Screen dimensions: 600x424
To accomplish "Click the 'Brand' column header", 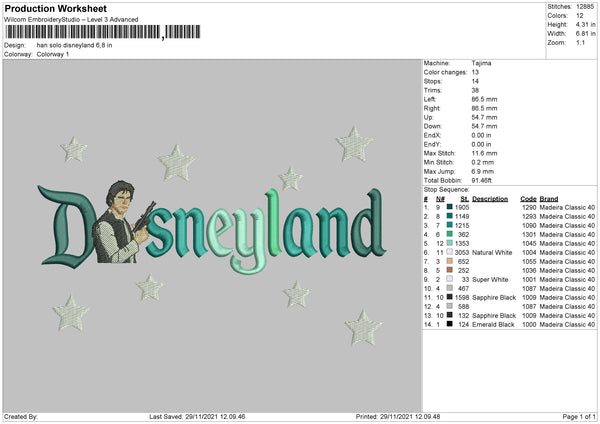I will (x=549, y=199).
